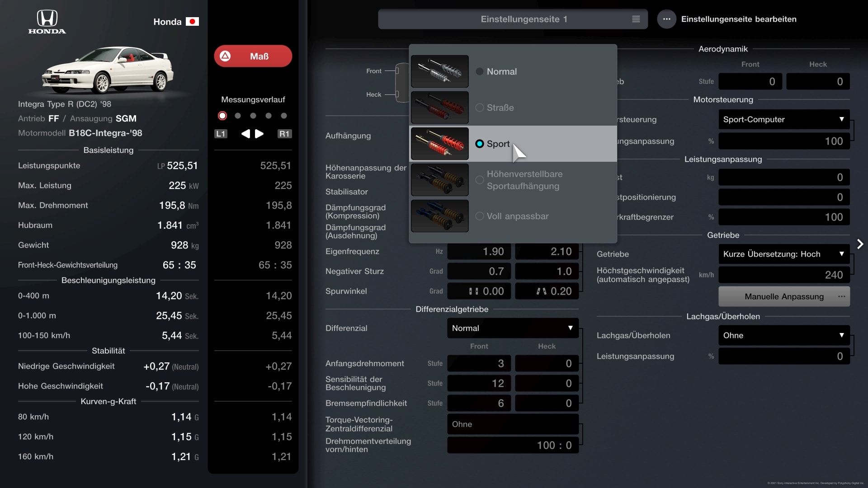
Task: Select the Straße suspension radio button
Action: [x=480, y=107]
